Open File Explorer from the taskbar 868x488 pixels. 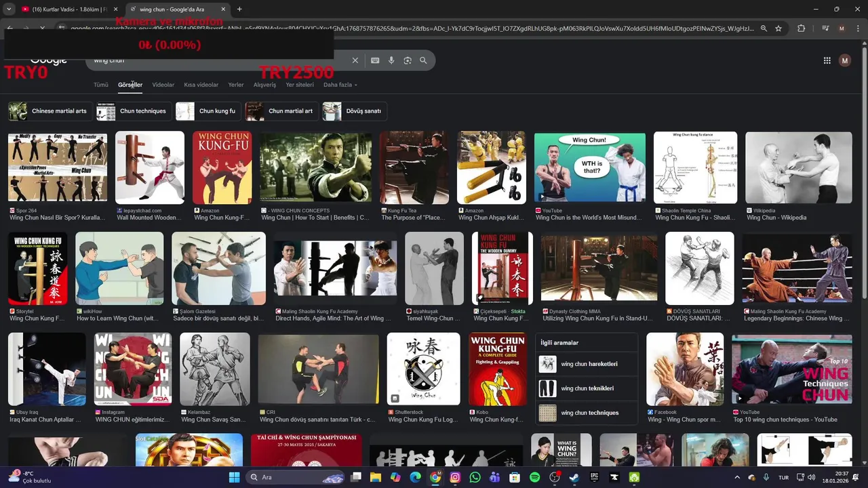coord(375,477)
